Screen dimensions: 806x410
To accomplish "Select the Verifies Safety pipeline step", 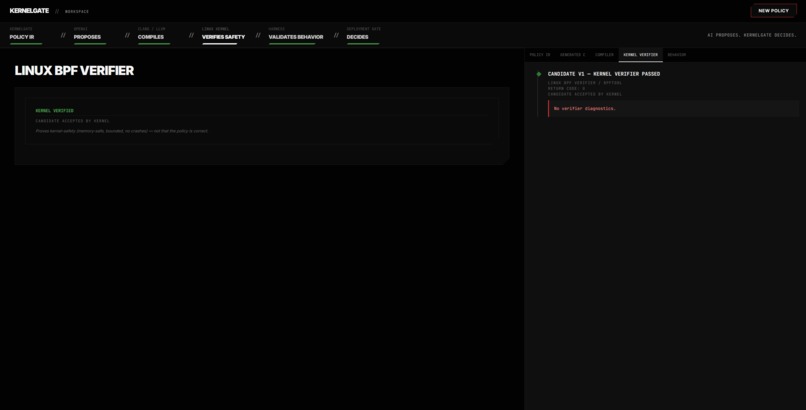I will pyautogui.click(x=223, y=34).
